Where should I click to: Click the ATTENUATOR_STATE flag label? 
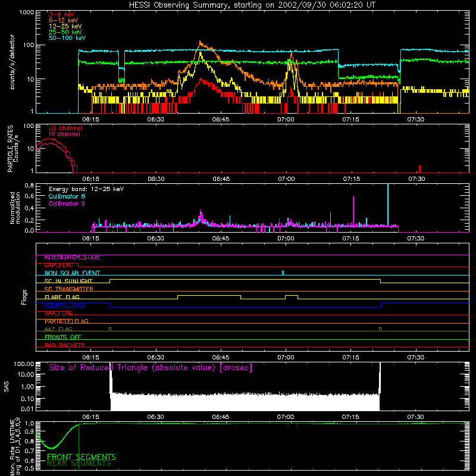(x=72, y=258)
